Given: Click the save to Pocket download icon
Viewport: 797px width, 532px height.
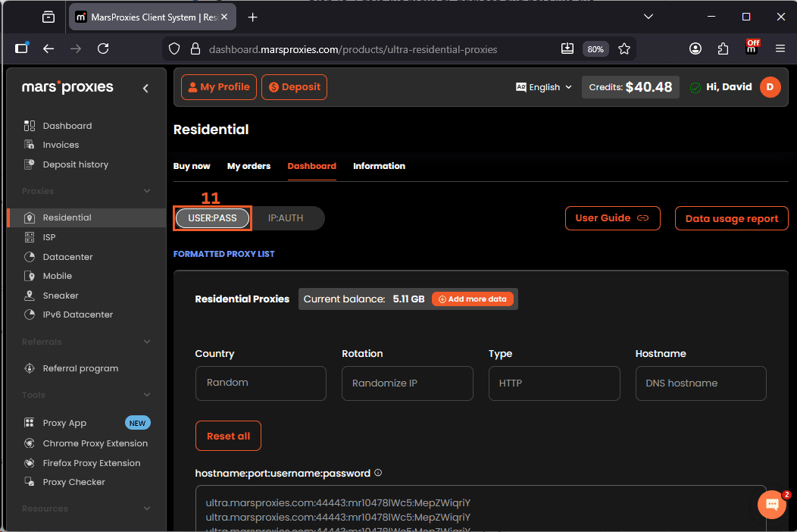Looking at the screenshot, I should 567,49.
